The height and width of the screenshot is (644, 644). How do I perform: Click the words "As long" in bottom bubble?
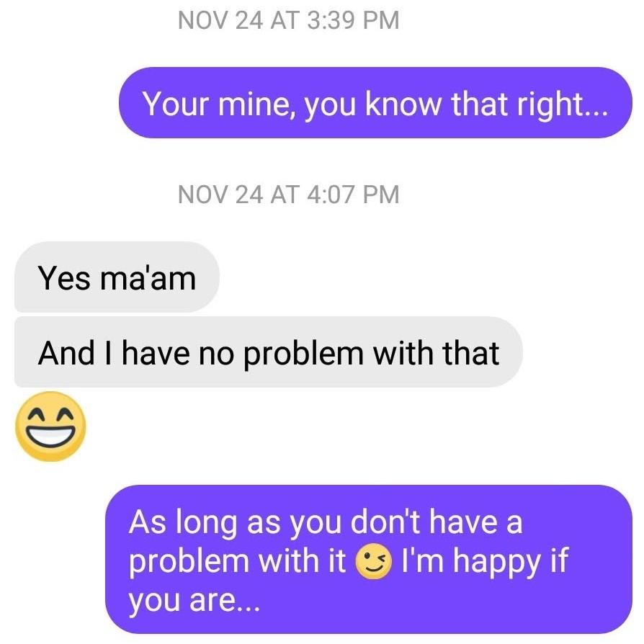tap(183, 524)
